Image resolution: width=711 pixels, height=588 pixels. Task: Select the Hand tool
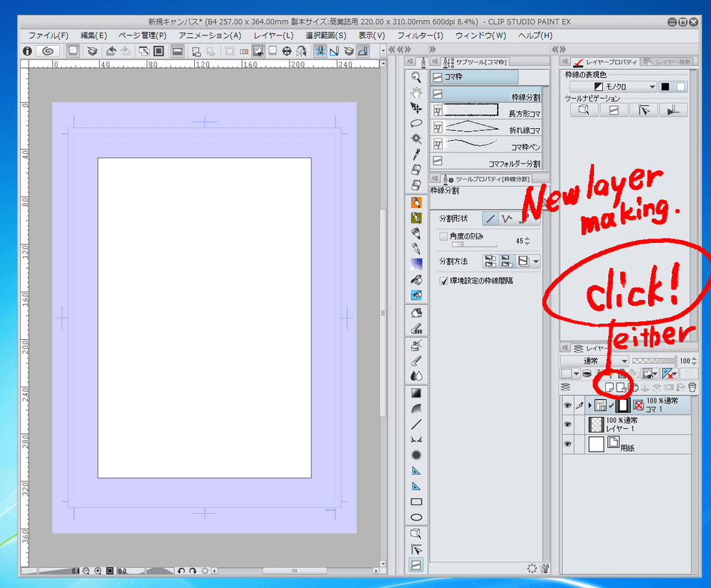pyautogui.click(x=416, y=94)
